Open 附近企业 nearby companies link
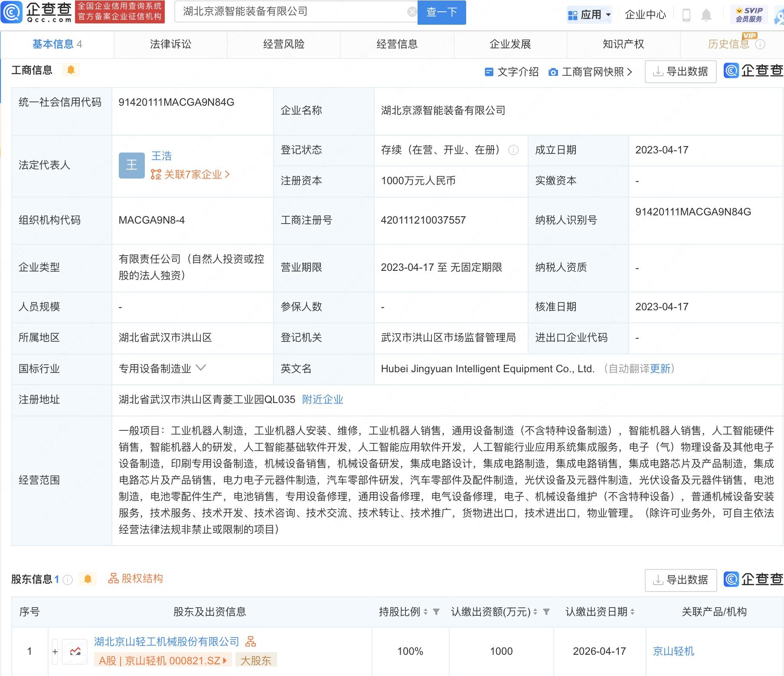The image size is (784, 676). (x=323, y=400)
